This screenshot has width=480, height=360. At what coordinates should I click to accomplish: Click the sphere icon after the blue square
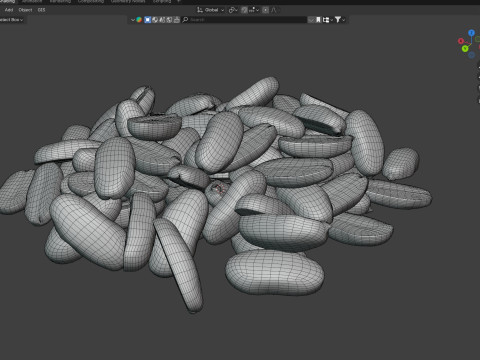(155, 20)
